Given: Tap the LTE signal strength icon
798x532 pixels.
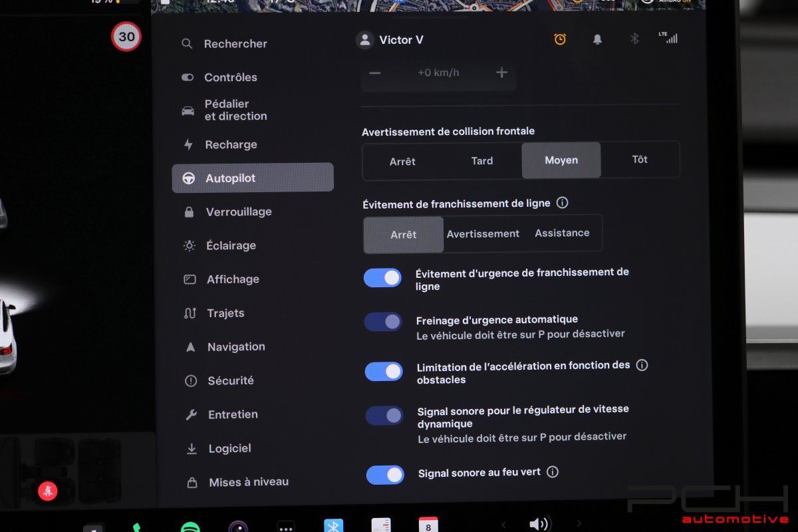Looking at the screenshot, I should [x=669, y=38].
